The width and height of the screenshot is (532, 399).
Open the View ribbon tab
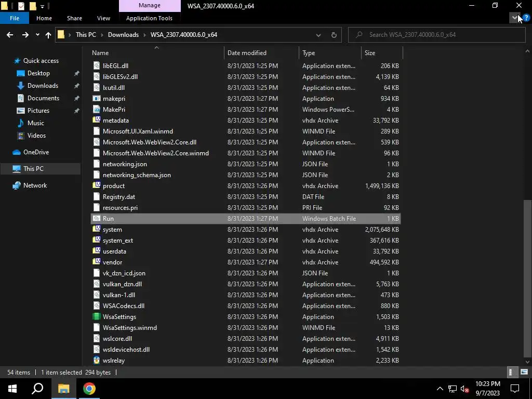(103, 18)
